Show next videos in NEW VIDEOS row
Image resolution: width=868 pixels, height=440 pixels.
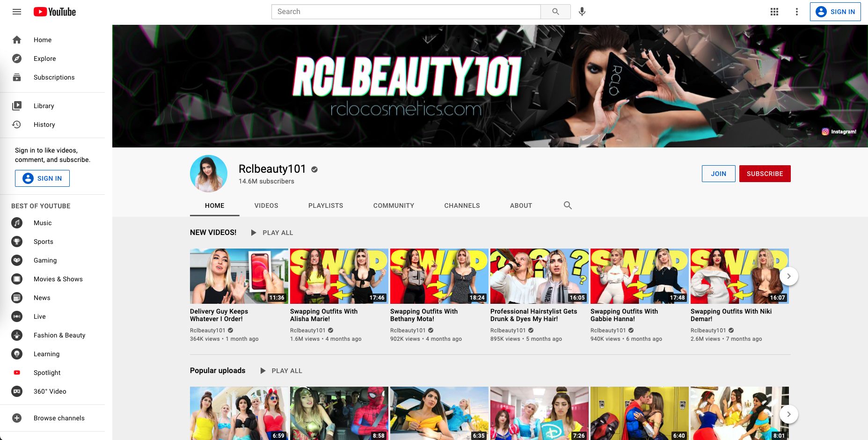(x=789, y=276)
